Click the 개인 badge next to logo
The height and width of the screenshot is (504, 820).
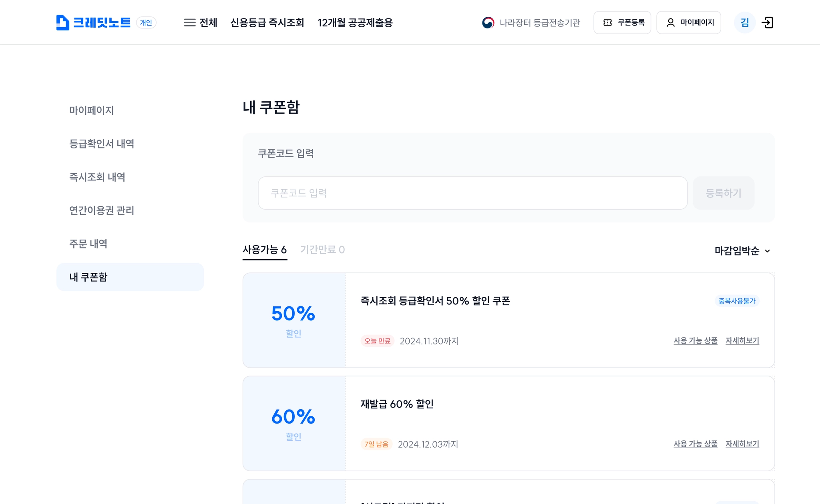click(146, 23)
